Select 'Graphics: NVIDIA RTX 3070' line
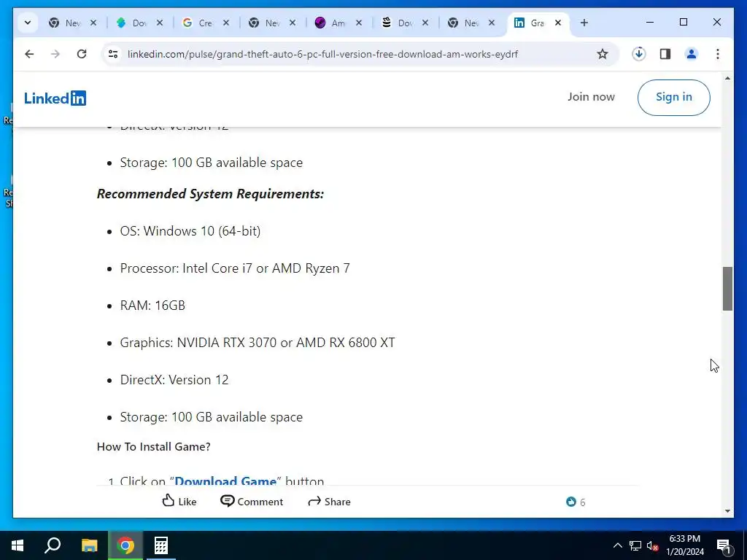The image size is (747, 560). click(258, 343)
